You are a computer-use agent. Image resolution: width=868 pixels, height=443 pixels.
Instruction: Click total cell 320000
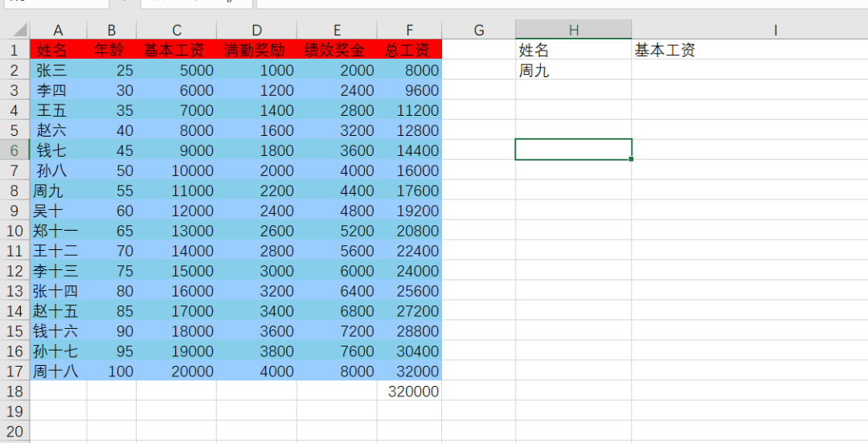(410, 391)
